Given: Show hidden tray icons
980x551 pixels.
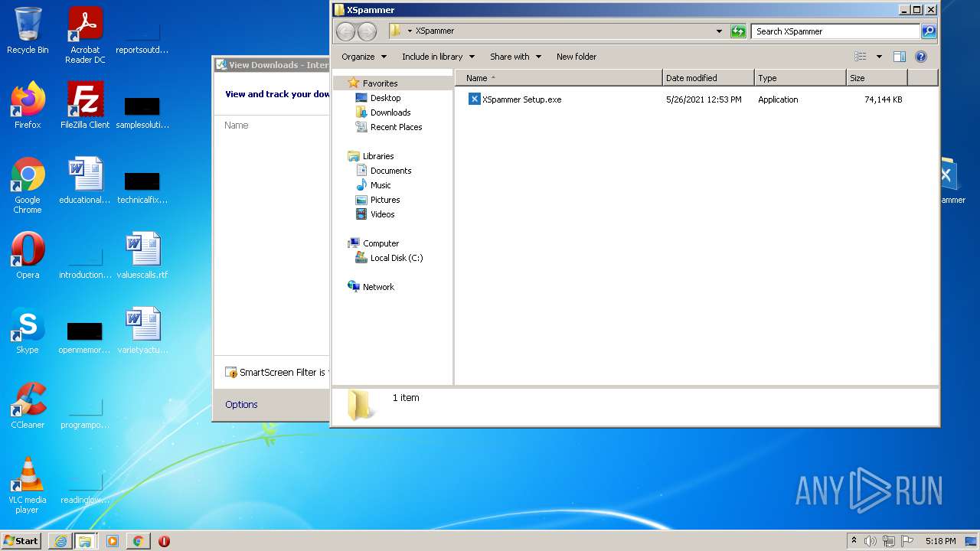Looking at the screenshot, I should point(854,541).
